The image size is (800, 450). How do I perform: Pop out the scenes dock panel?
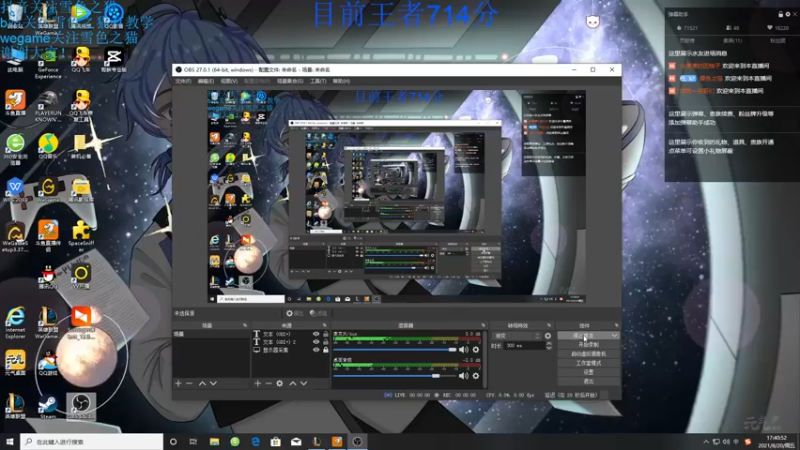tap(245, 326)
